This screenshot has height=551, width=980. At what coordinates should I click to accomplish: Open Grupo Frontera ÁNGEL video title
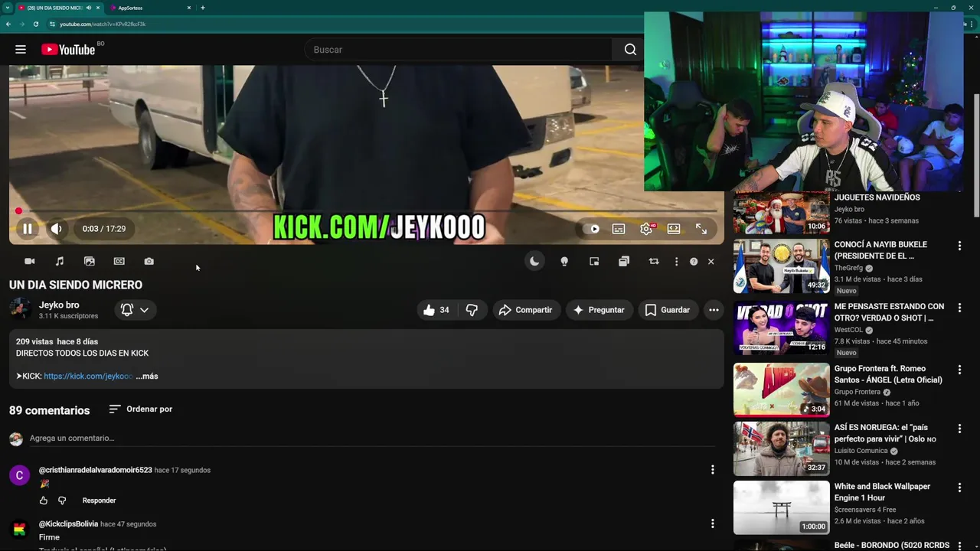(x=888, y=374)
